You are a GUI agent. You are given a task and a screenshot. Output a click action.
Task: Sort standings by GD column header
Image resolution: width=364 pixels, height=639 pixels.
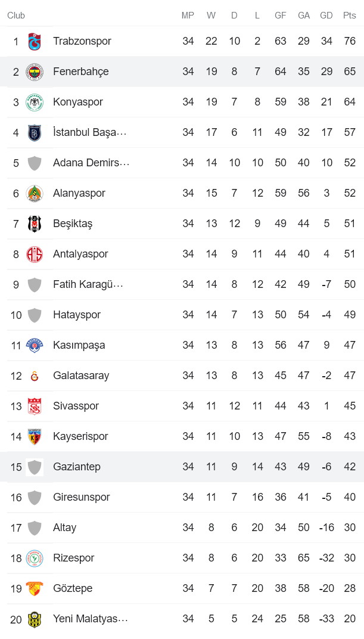tap(326, 15)
